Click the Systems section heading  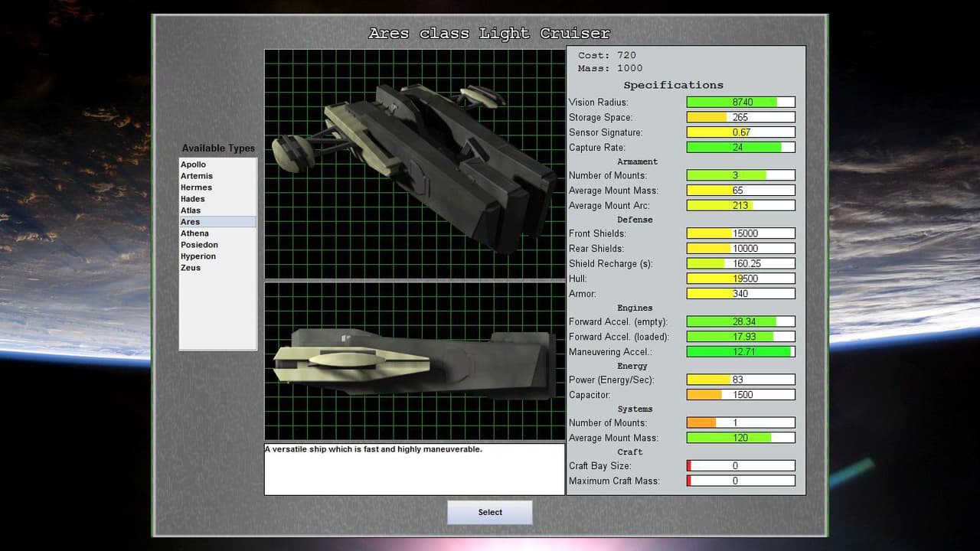tap(635, 409)
